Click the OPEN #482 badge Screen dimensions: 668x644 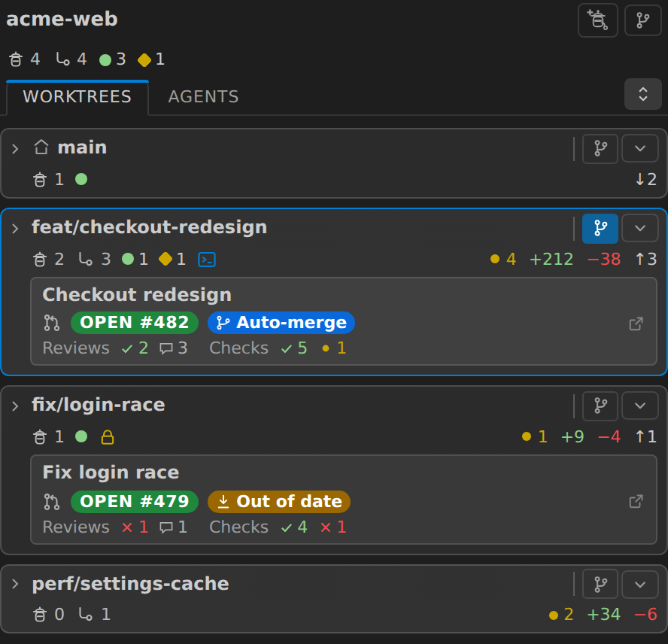click(x=135, y=323)
